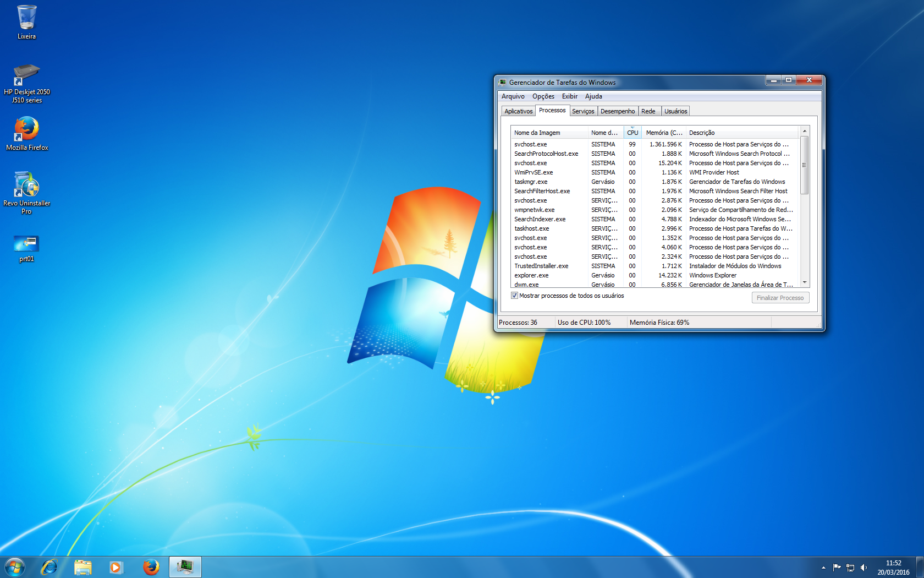Click the 15.204 K memory value
Viewport: 924px width, 578px height.
(670, 163)
